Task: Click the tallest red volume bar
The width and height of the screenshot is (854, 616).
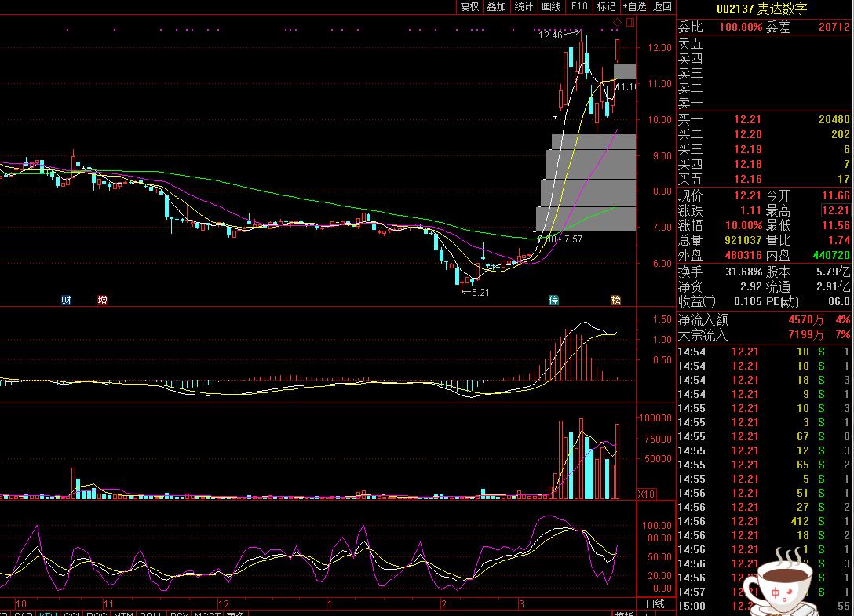Action: coord(581,458)
